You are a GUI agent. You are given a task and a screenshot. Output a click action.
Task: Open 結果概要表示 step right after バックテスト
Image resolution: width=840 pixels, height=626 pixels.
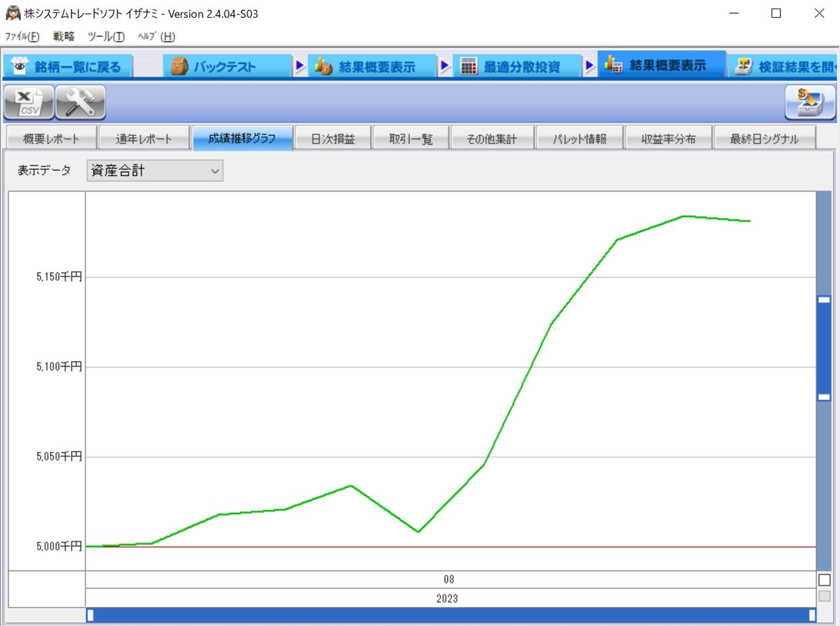point(371,66)
